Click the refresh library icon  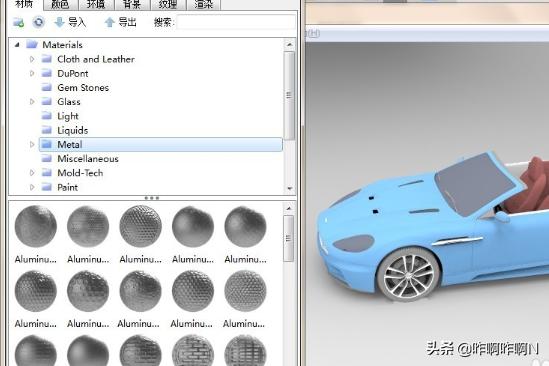39,22
